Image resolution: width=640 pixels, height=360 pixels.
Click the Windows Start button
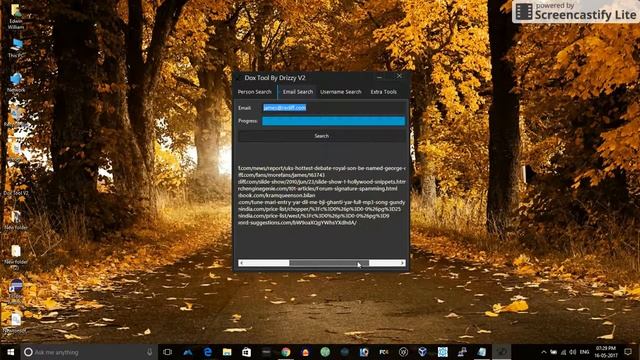point(11,352)
